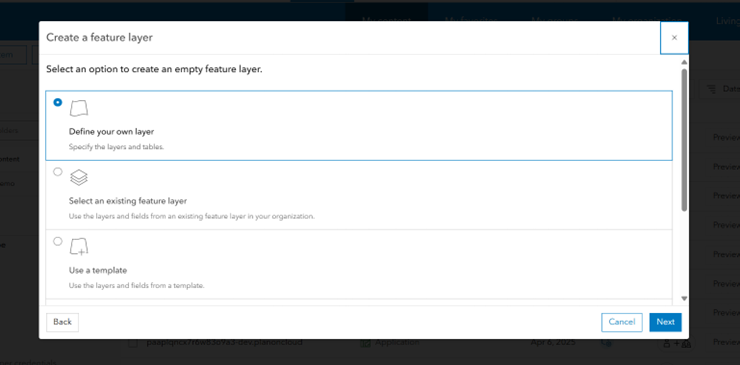The width and height of the screenshot is (740, 365).
Task: Click the stacked layers icon
Action: [x=79, y=178]
